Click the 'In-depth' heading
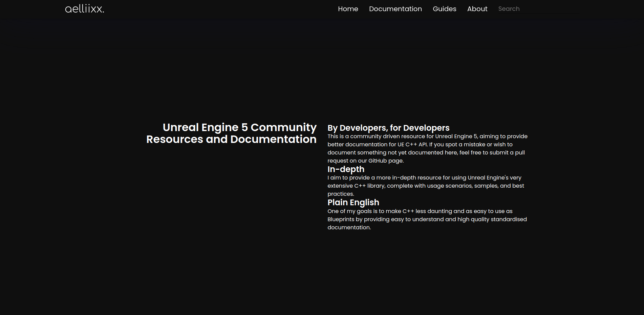644x315 pixels. pyautogui.click(x=346, y=169)
